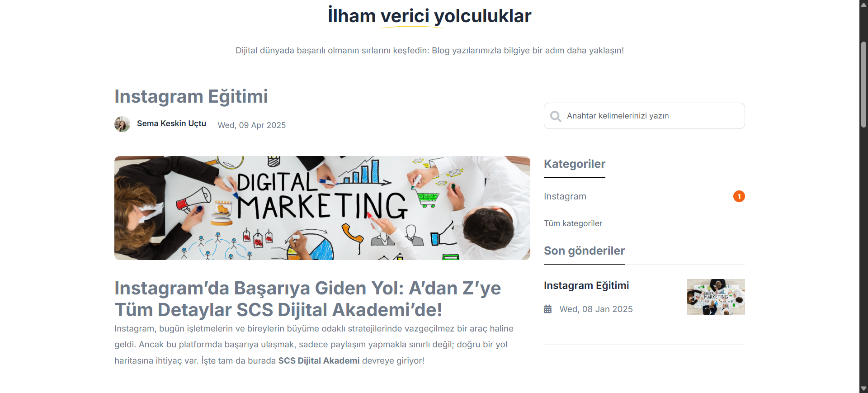The height and width of the screenshot is (393, 868).
Task: Click the Instagram Eğitimi main post heading
Action: pos(191,96)
